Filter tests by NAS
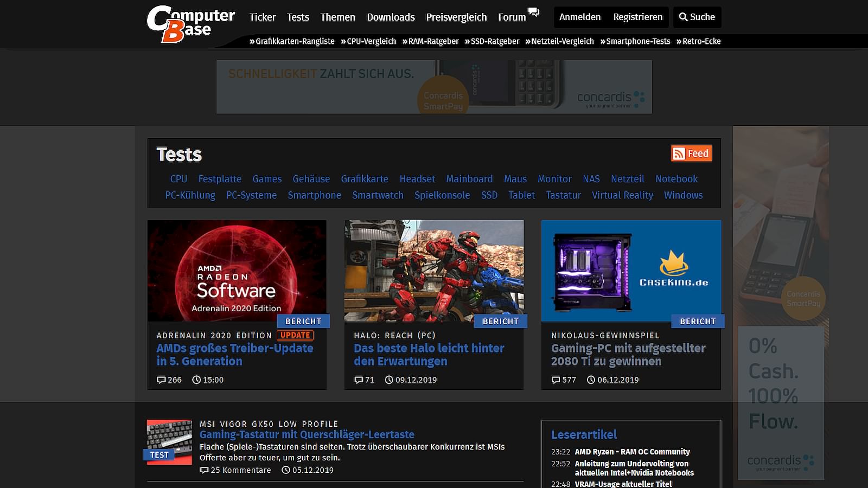868x488 pixels. pos(591,179)
